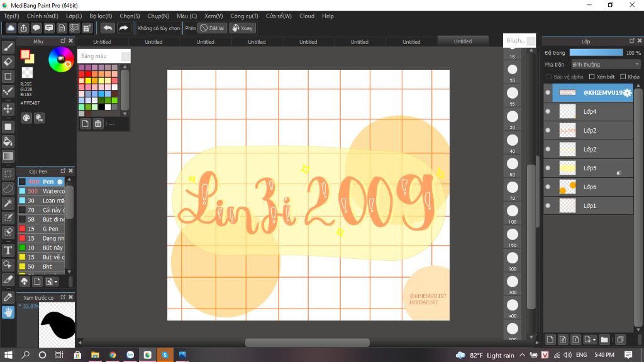The width and height of the screenshot is (644, 362).
Task: Select the G Pen brush
Action: coord(41,229)
